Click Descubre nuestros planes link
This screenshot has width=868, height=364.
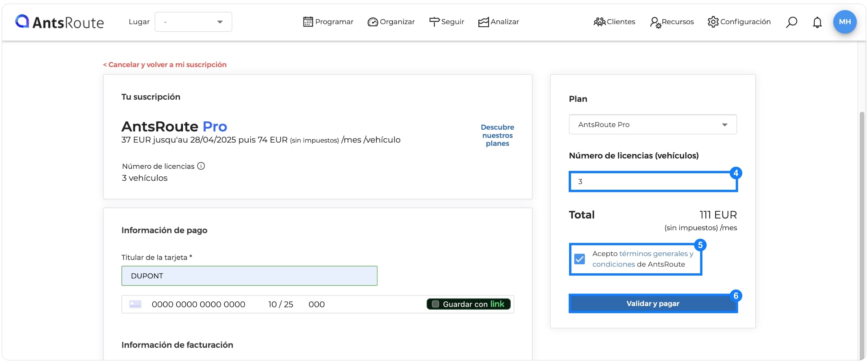click(x=497, y=135)
